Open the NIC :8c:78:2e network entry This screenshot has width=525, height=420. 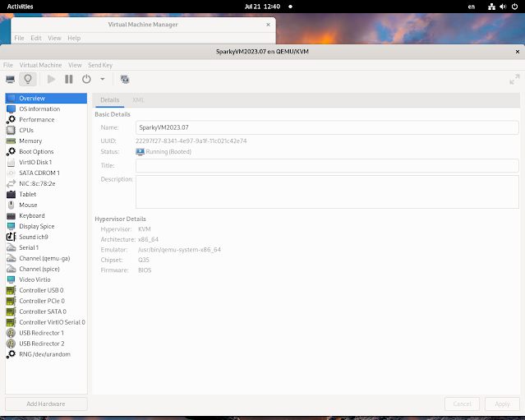pos(46,183)
